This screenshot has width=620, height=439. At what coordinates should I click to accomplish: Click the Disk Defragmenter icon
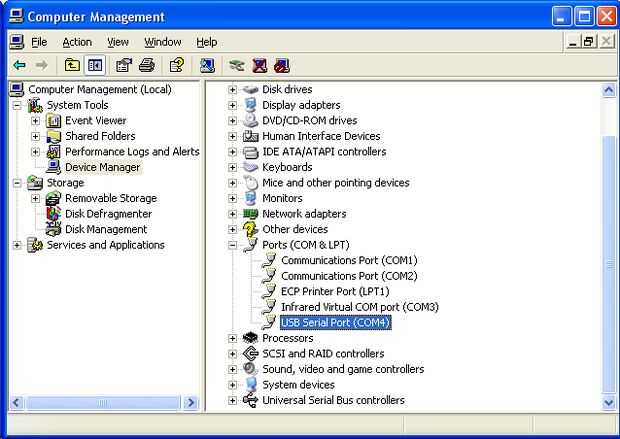[53, 214]
